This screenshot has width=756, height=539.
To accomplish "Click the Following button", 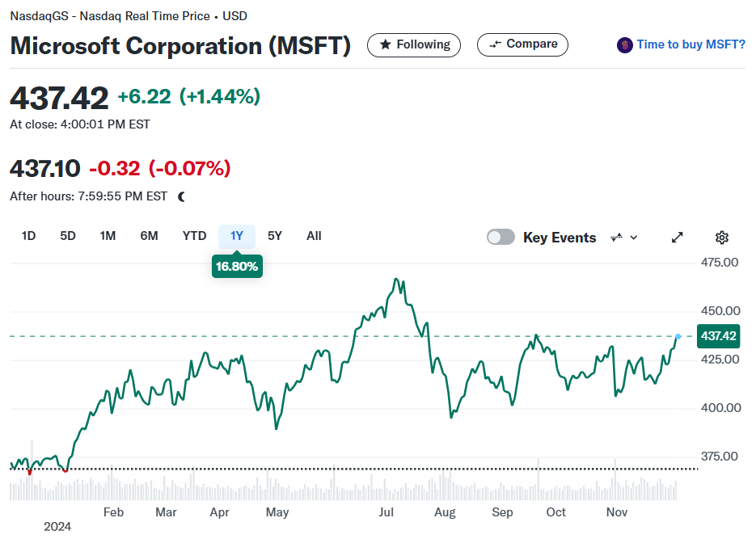I will pos(414,45).
